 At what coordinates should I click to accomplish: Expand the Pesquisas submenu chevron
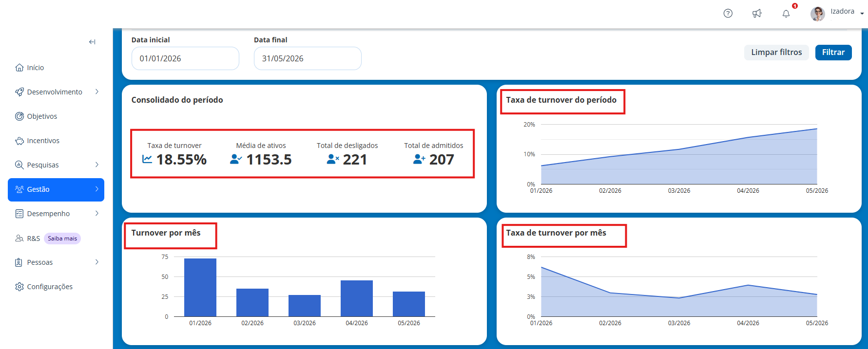pos(97,165)
